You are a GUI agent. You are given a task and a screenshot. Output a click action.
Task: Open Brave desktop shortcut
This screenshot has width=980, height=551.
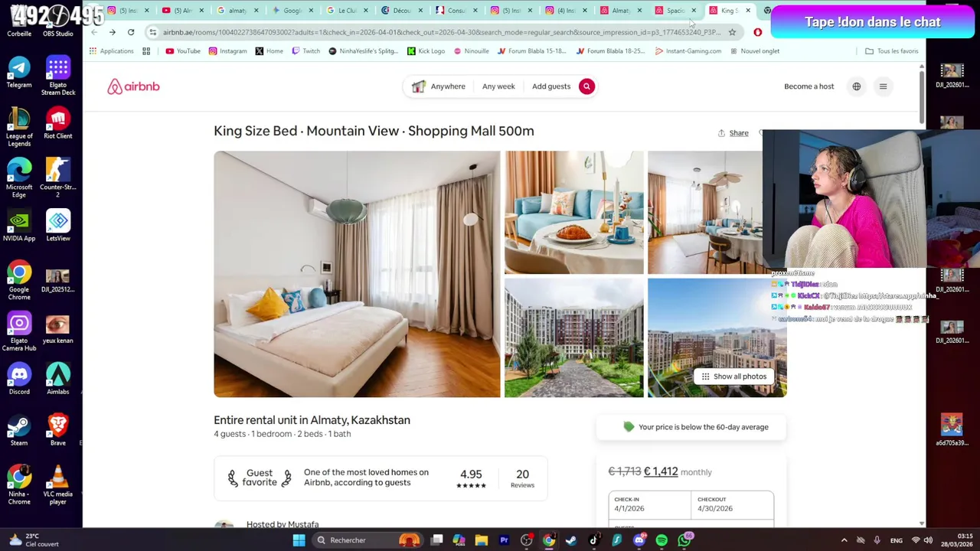pos(58,431)
